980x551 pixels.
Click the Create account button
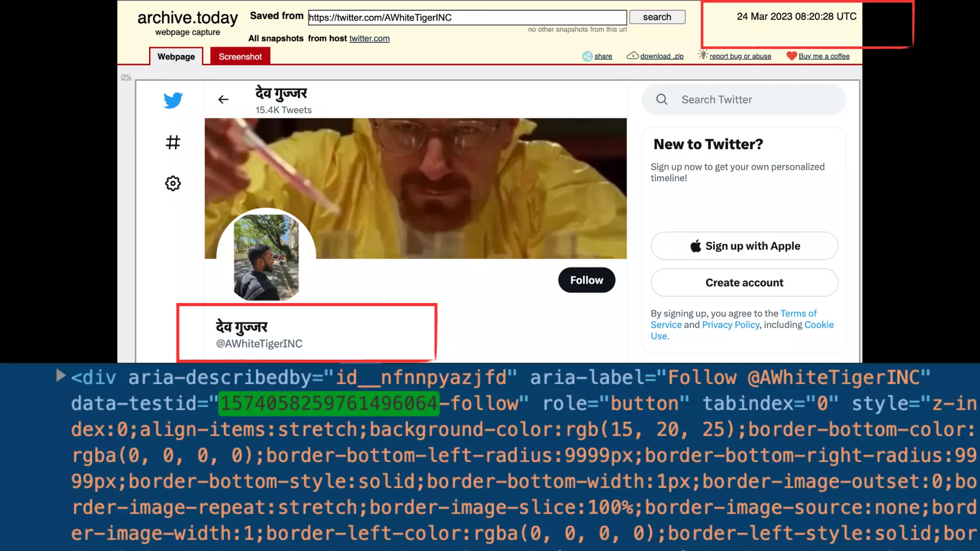point(744,283)
